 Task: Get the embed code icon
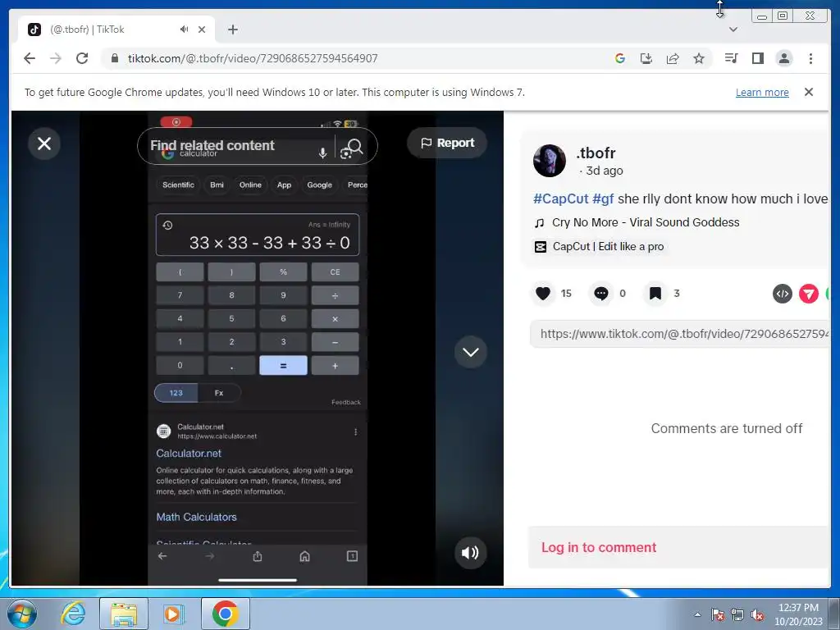pos(782,294)
